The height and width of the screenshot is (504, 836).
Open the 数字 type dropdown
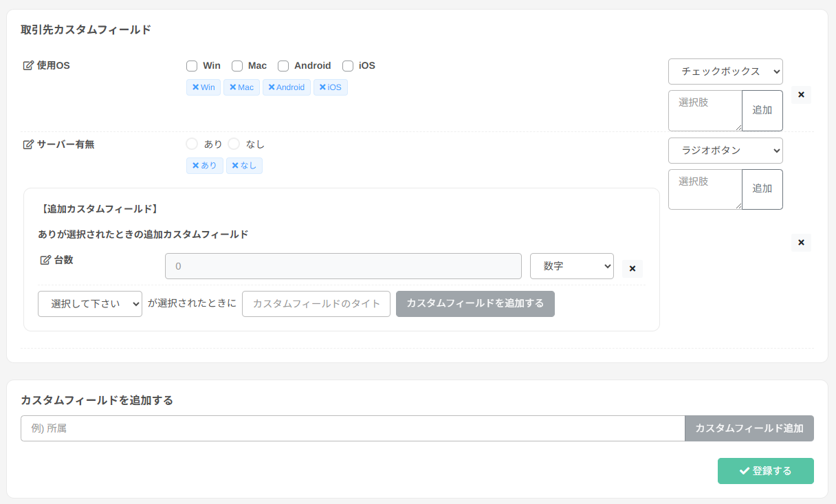(x=572, y=266)
